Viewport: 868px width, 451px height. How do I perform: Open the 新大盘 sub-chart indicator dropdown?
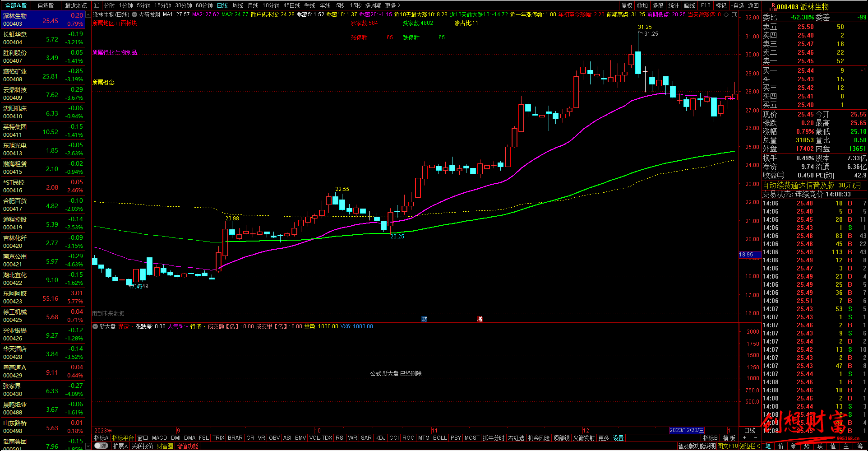coord(95,326)
